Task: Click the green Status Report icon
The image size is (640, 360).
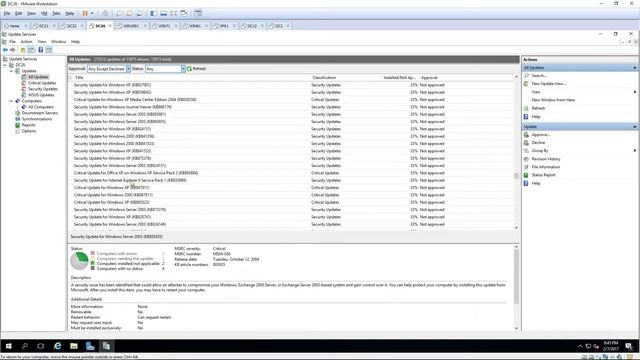Action: pos(526,175)
